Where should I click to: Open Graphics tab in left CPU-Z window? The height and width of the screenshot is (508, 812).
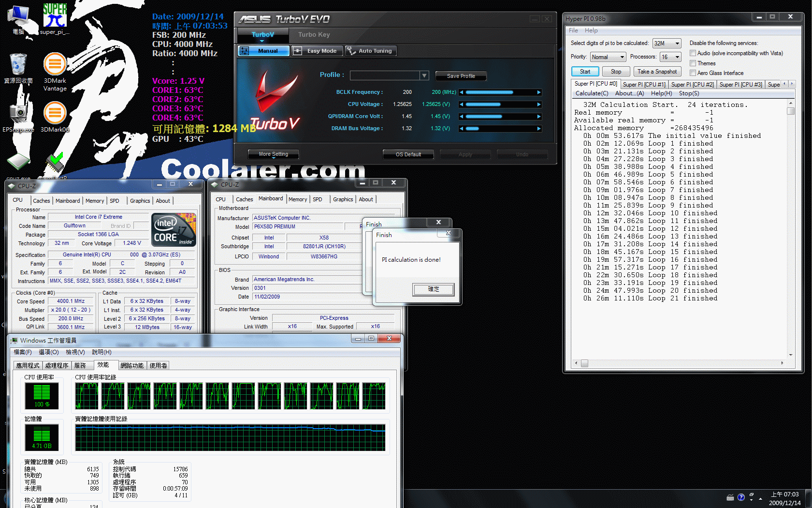click(140, 201)
